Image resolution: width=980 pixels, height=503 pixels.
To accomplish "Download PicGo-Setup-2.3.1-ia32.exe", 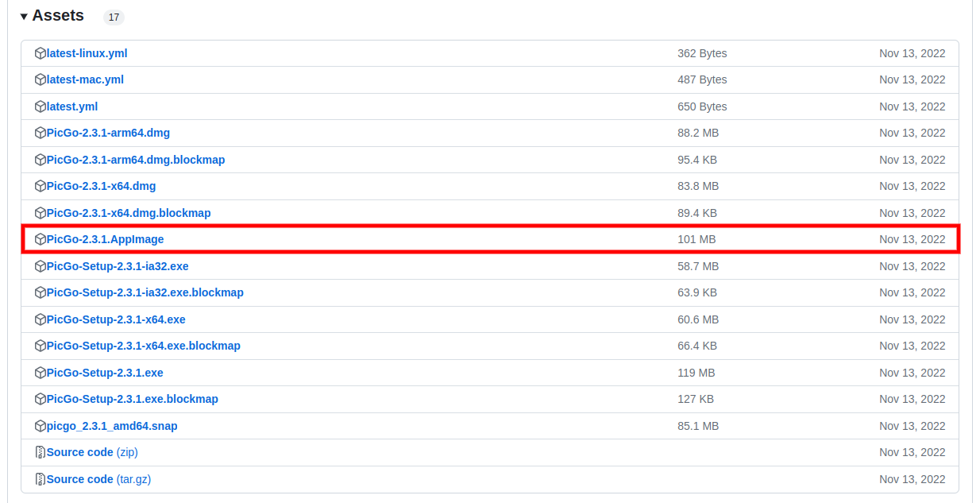I will [x=118, y=266].
